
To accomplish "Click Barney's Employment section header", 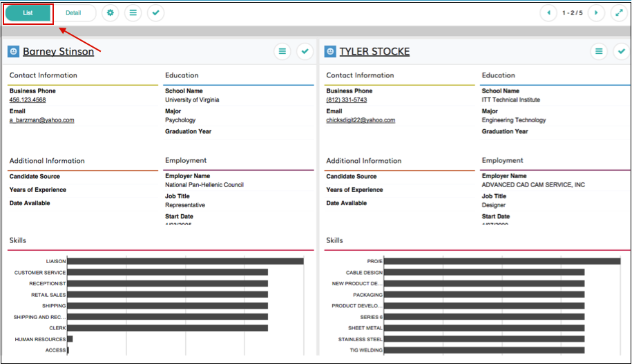I will point(186,160).
